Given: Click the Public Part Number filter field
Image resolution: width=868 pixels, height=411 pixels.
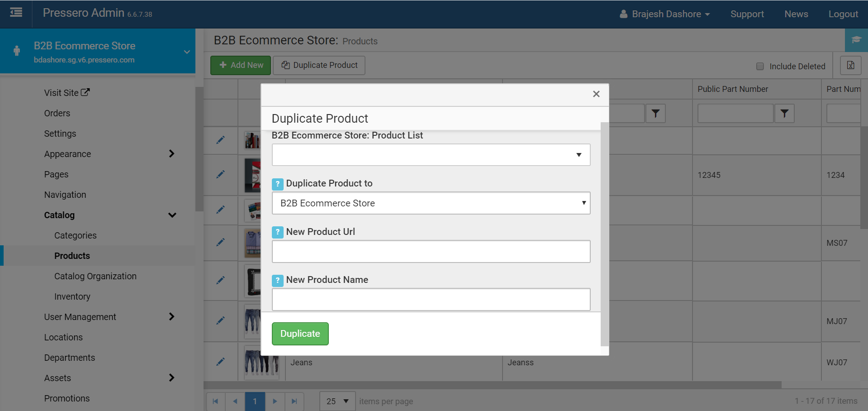Looking at the screenshot, I should 735,113.
